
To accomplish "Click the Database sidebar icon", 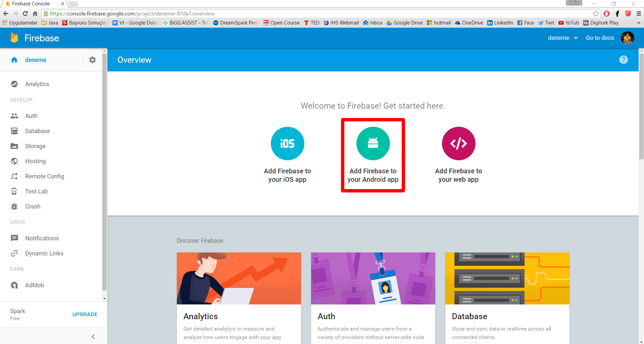I will click(14, 131).
